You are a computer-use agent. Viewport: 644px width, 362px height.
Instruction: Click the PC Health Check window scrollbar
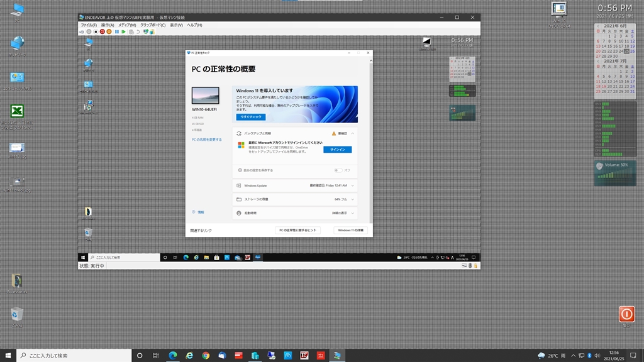click(371, 140)
